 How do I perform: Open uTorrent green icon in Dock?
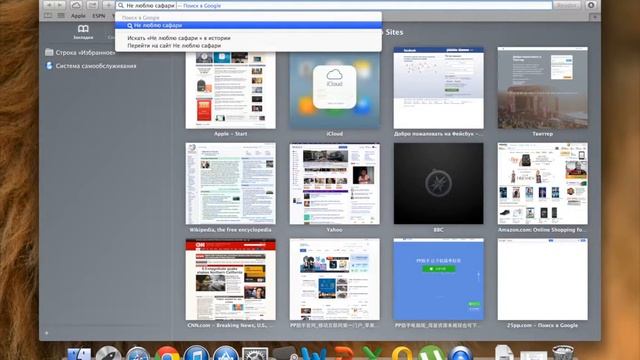[x=431, y=353]
